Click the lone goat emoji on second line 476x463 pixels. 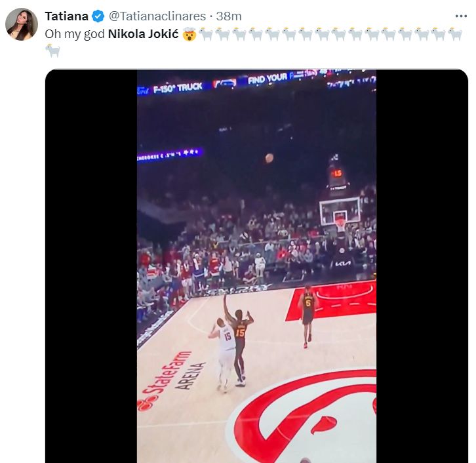pyautogui.click(x=52, y=50)
